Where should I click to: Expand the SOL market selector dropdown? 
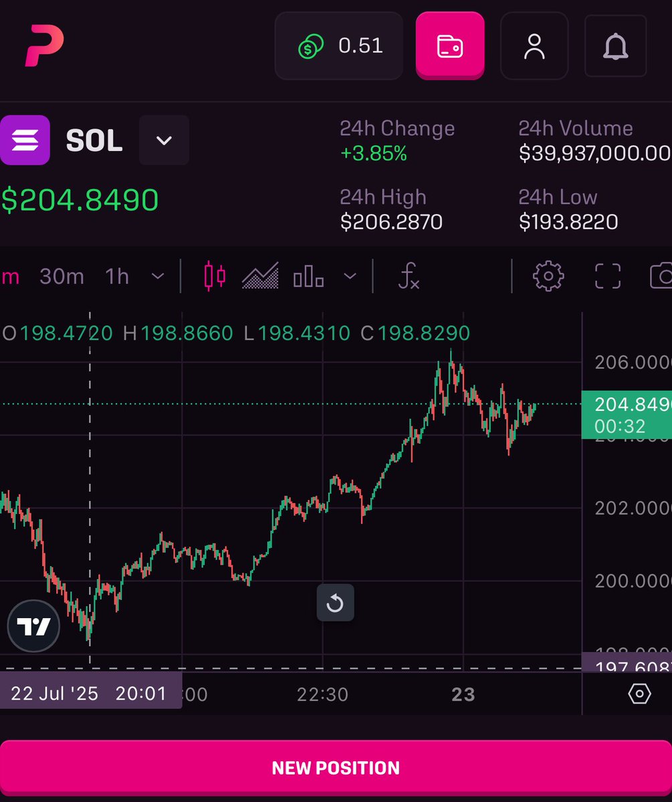point(164,140)
